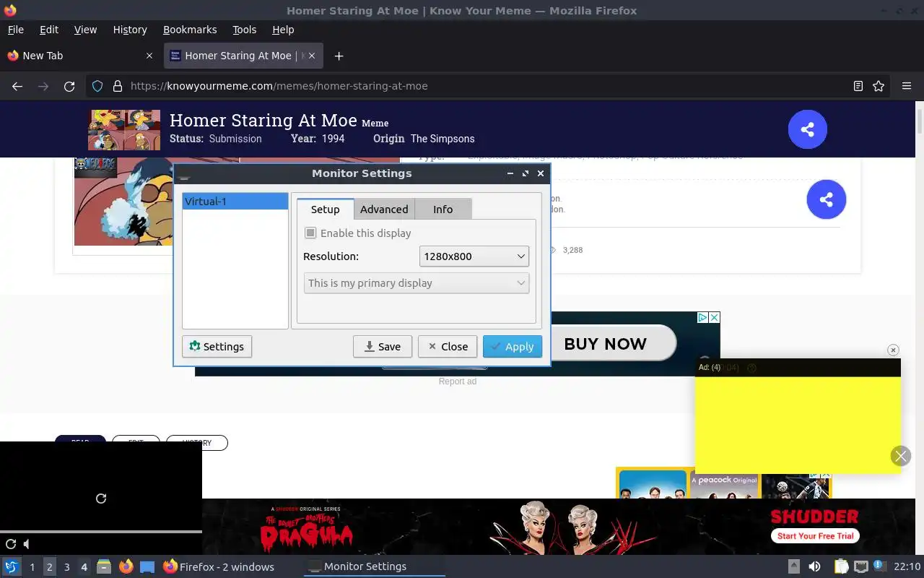Bookmark this page with star icon

879,86
